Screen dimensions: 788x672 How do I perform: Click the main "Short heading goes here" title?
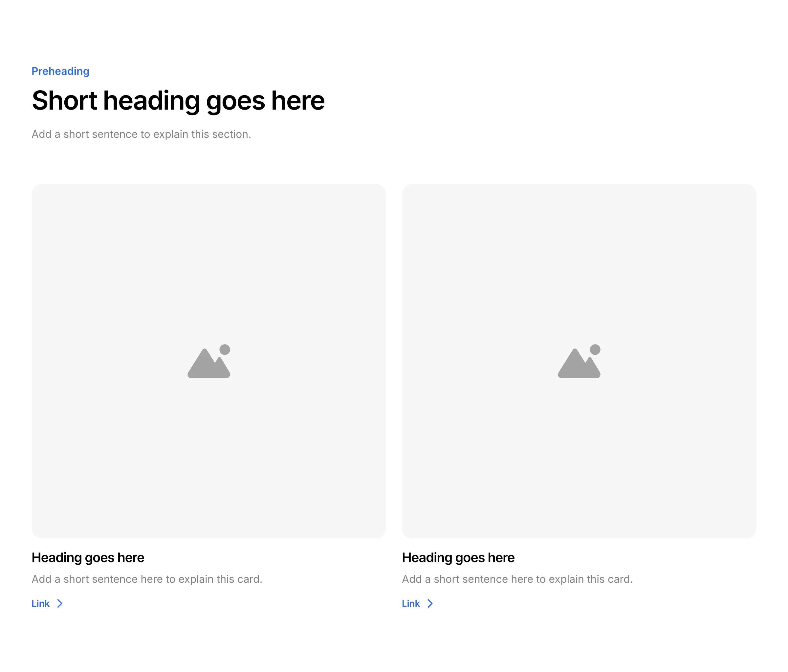178,101
